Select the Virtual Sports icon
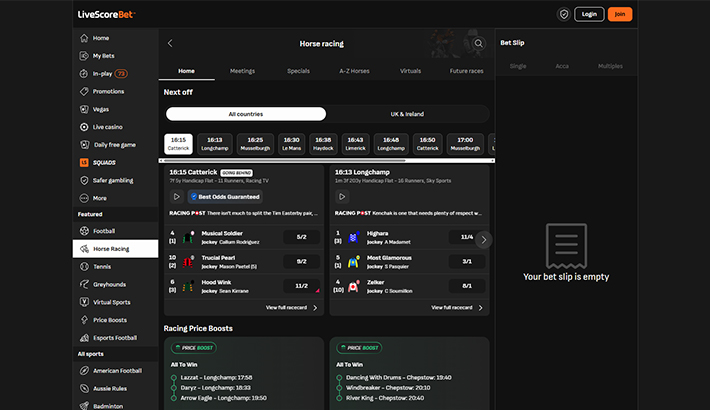Viewport: 710px width, 410px height. [x=84, y=302]
